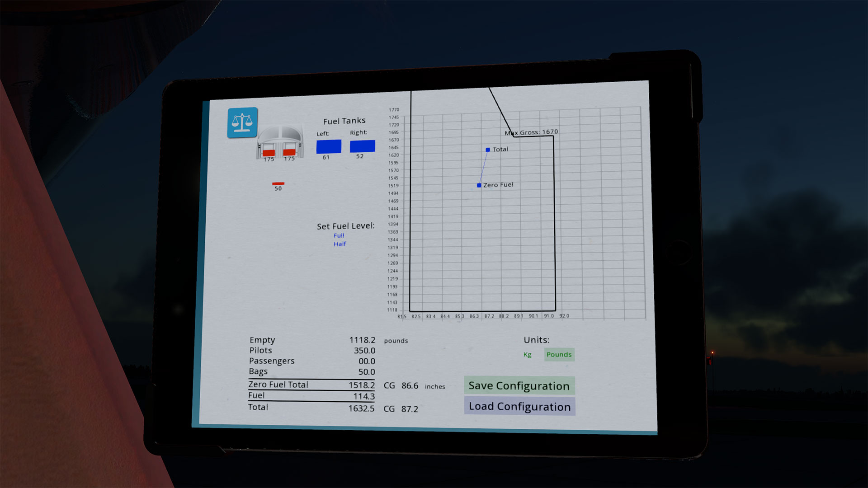
Task: Click the Zero Fuel point on the chart
Action: click(x=479, y=185)
